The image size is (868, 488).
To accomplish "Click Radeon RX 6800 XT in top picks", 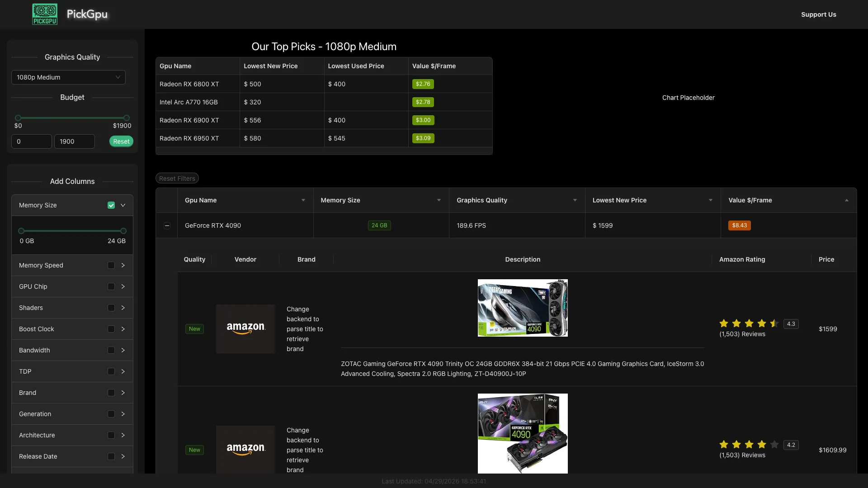I will [x=189, y=84].
